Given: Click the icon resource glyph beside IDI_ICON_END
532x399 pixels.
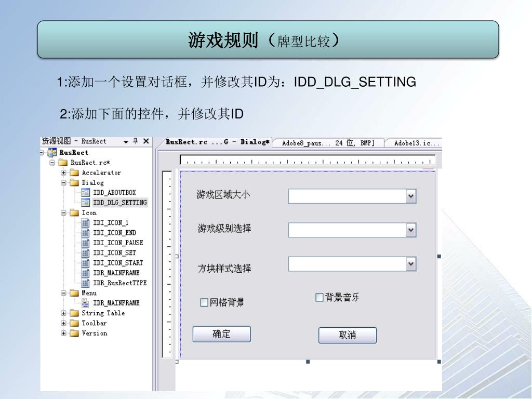Looking at the screenshot, I should pos(86,233).
